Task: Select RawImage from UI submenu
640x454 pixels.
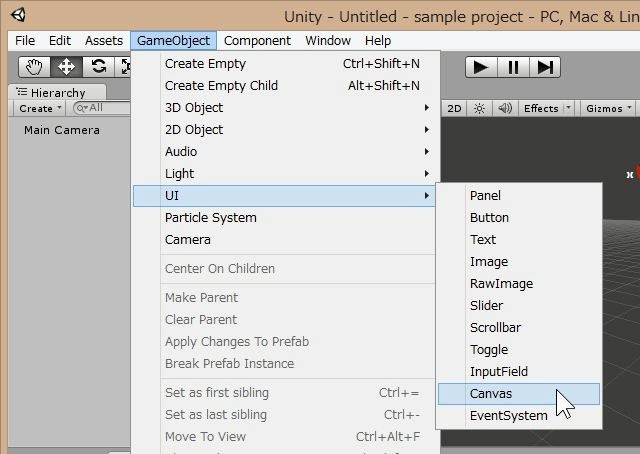Action: [x=519, y=284]
